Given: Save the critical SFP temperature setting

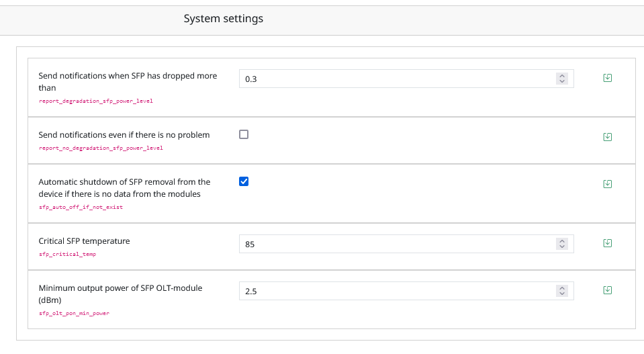Looking at the screenshot, I should click(608, 243).
